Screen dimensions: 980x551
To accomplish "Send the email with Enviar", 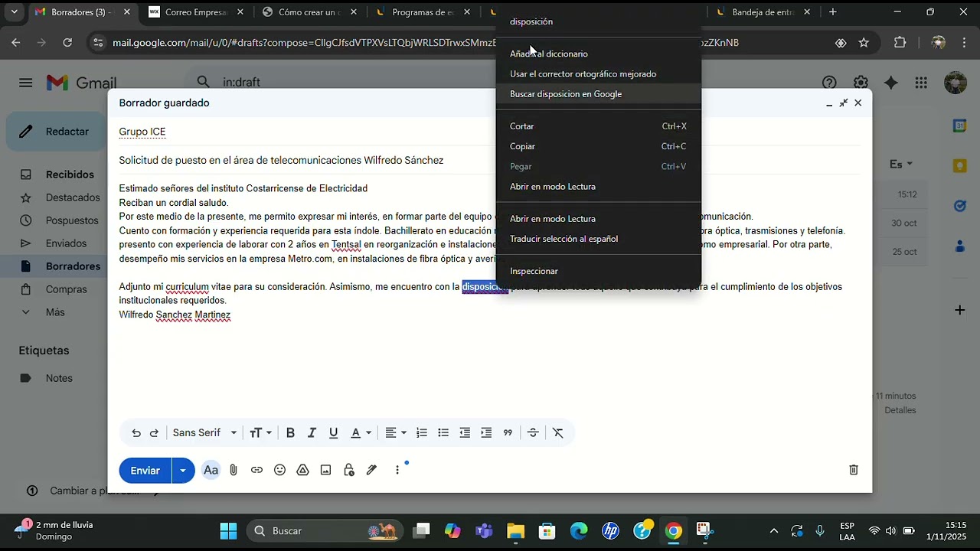I will 145,471.
